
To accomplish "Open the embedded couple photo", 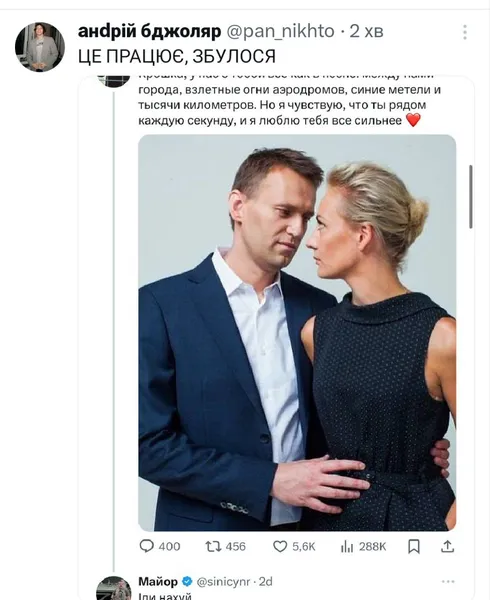I will pos(297,332).
